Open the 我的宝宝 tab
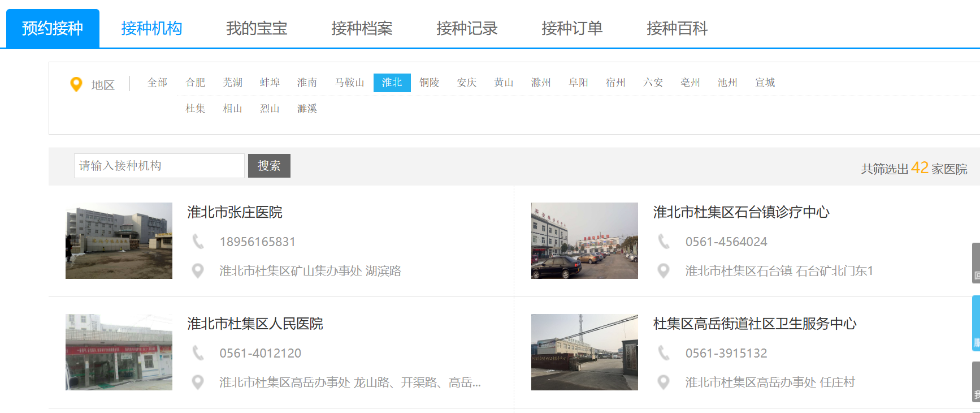 (x=257, y=28)
